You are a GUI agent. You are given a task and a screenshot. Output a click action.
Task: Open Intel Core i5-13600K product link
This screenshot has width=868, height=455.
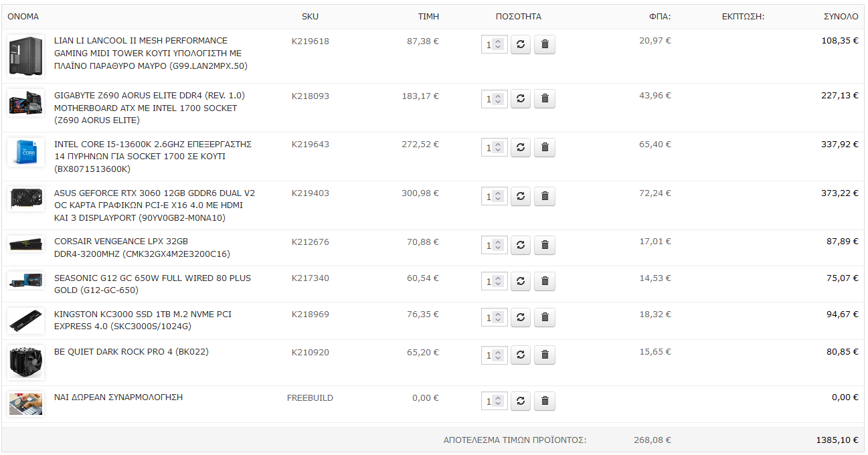153,157
